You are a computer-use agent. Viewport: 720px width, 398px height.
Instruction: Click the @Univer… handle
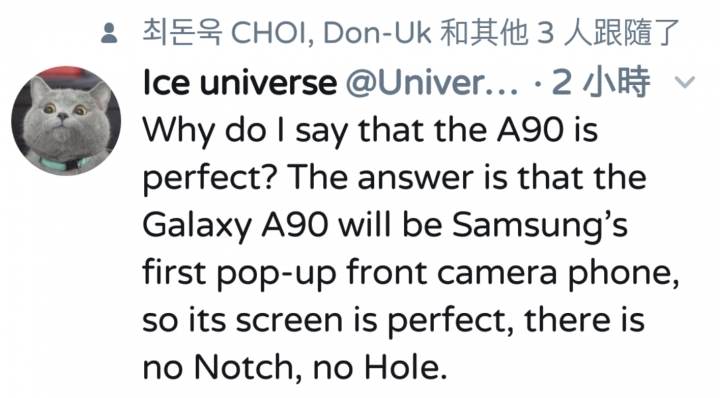[x=432, y=82]
